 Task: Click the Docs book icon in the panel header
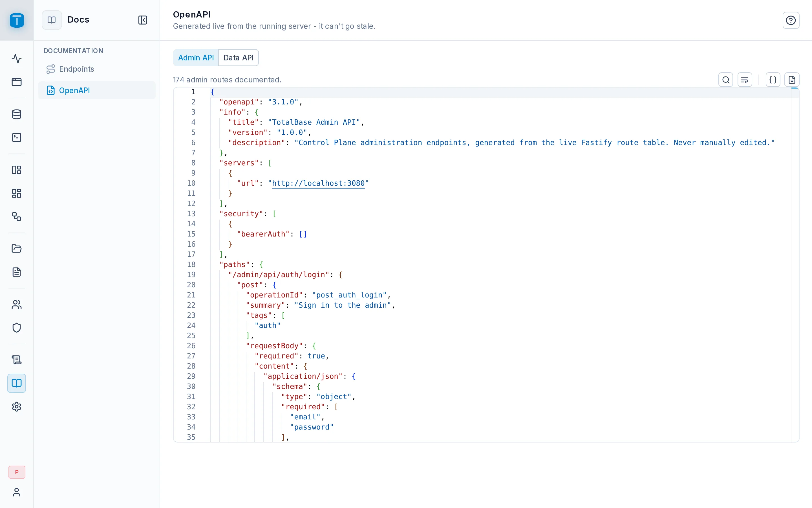click(x=52, y=20)
